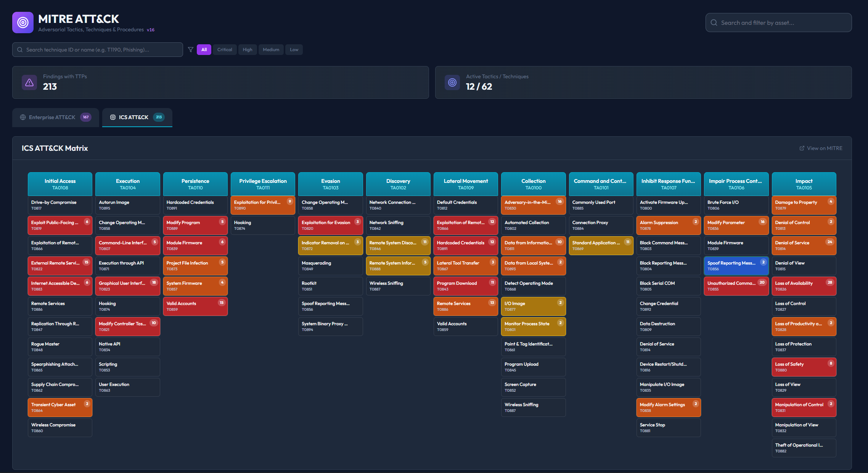Click the MITRE ATT&CK logo icon
This screenshot has height=473, width=868.
pos(22,22)
